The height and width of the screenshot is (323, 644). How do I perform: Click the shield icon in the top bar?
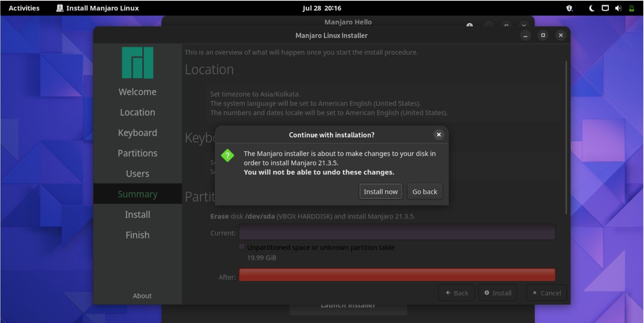(569, 8)
